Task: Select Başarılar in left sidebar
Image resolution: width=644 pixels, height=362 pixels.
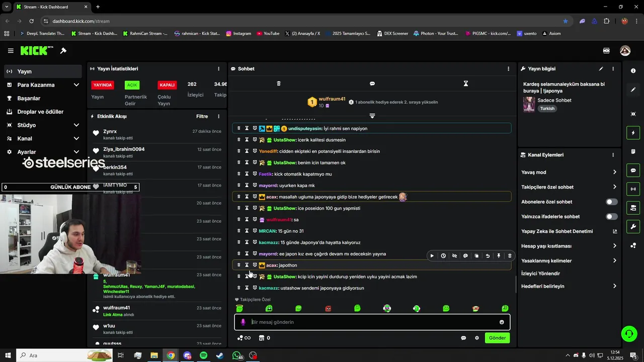Action: 43,99
